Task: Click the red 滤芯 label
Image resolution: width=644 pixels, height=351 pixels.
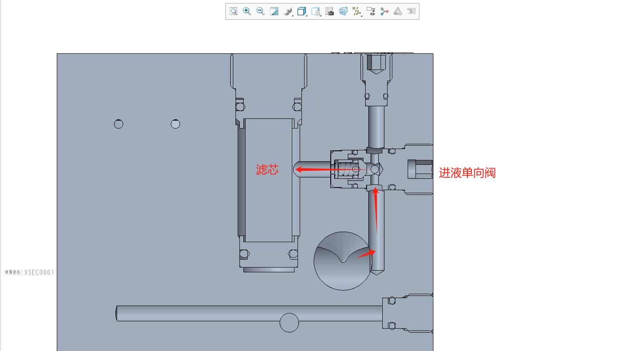Action: [x=267, y=170]
